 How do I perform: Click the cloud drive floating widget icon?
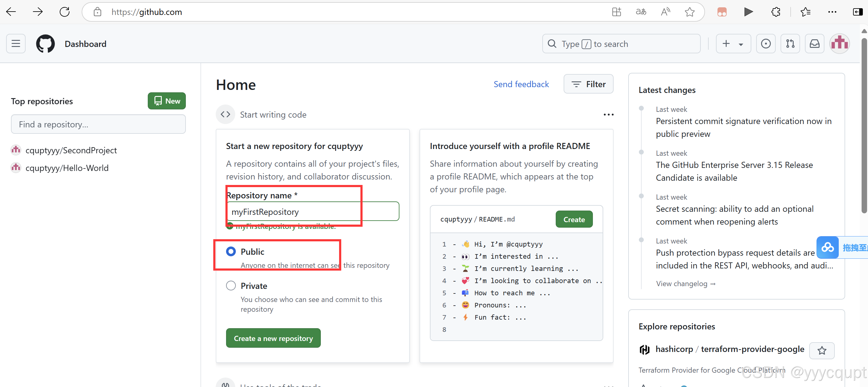coord(827,247)
